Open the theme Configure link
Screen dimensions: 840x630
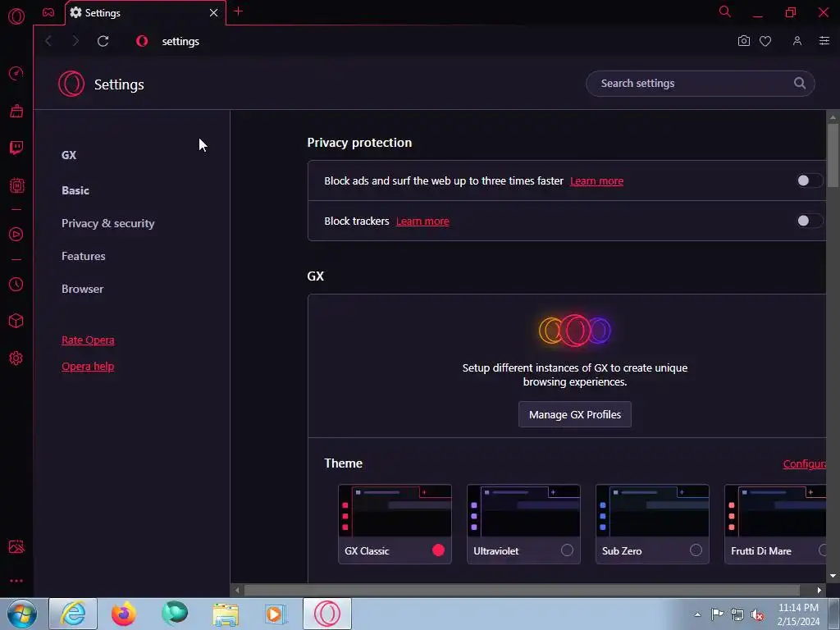point(804,464)
